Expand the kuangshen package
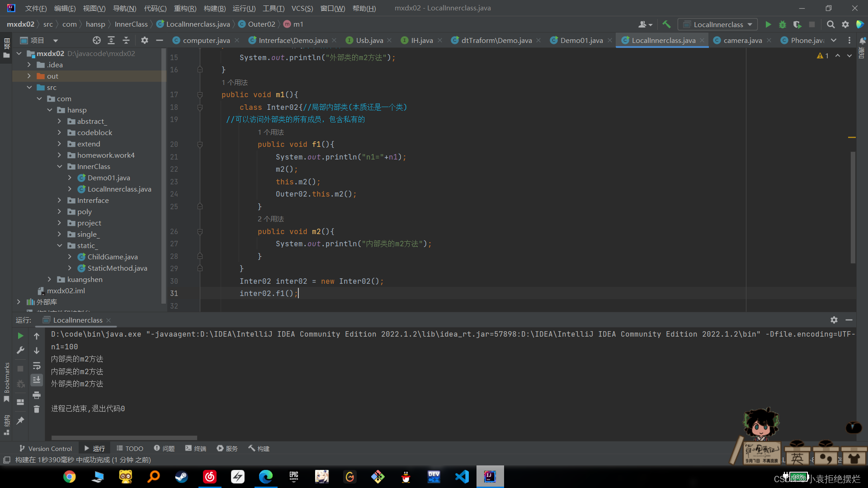Viewport: 868px width, 488px height. click(x=49, y=279)
